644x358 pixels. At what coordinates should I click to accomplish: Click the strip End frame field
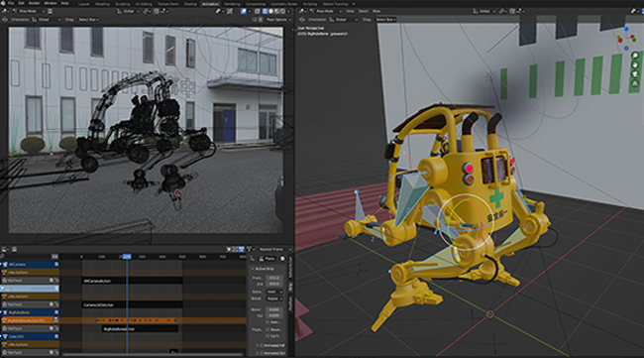coord(273,284)
